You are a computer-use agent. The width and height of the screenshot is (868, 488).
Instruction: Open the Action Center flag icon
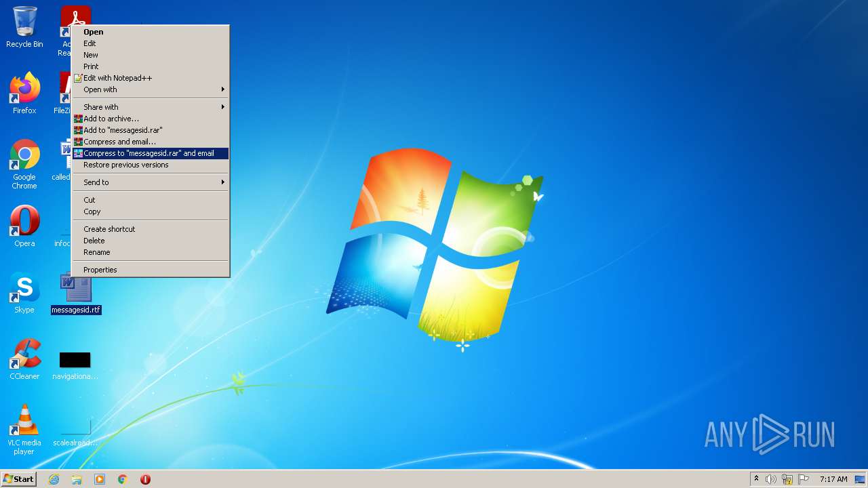click(x=804, y=479)
